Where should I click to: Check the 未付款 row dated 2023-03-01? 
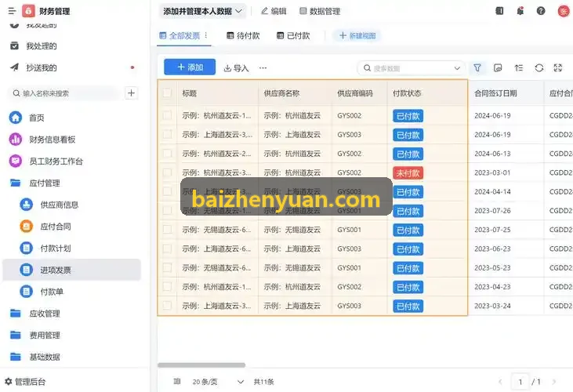[167, 172]
